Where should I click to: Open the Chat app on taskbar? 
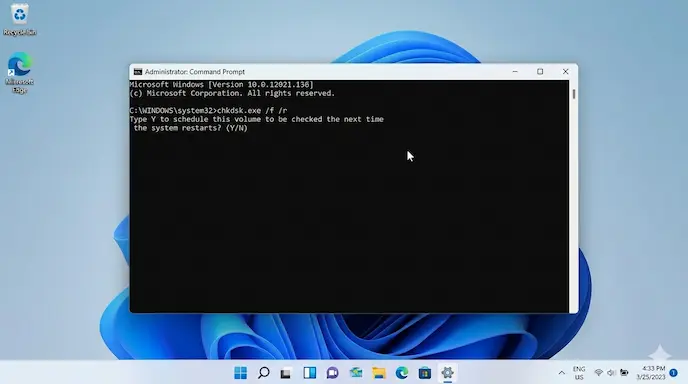click(332, 373)
